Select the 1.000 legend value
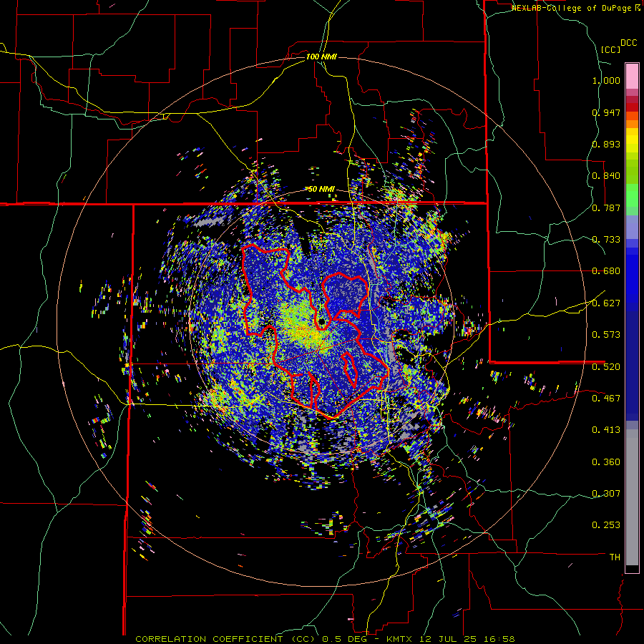Viewport: 644px width, 644px height. 606,80
